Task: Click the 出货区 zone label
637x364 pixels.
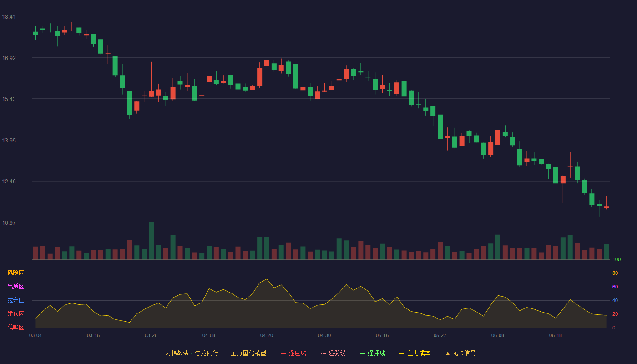Action: coord(15,287)
